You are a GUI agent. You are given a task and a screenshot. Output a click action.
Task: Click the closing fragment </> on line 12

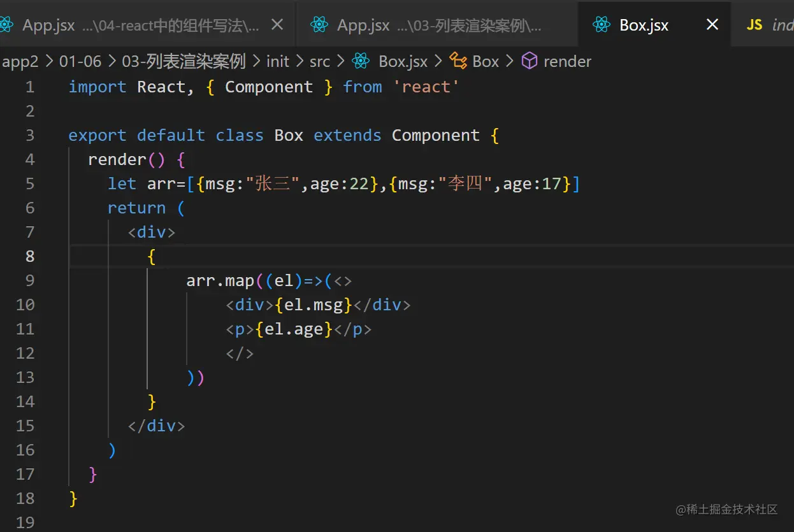(240, 353)
